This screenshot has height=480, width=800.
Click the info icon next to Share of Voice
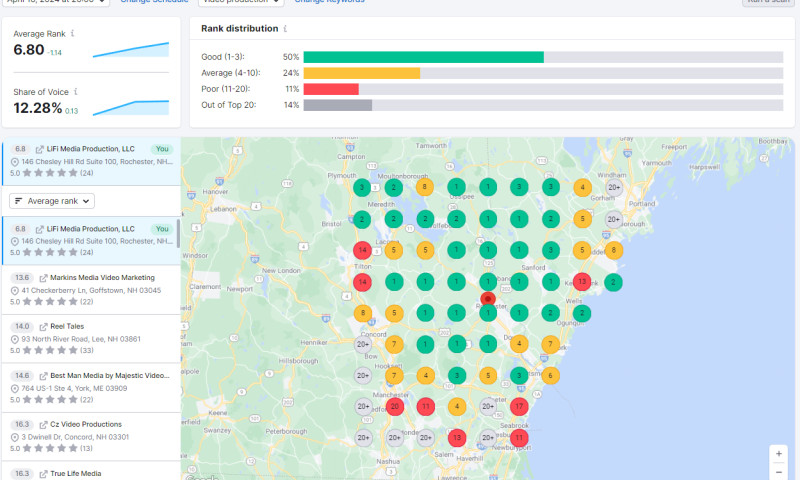[x=77, y=92]
